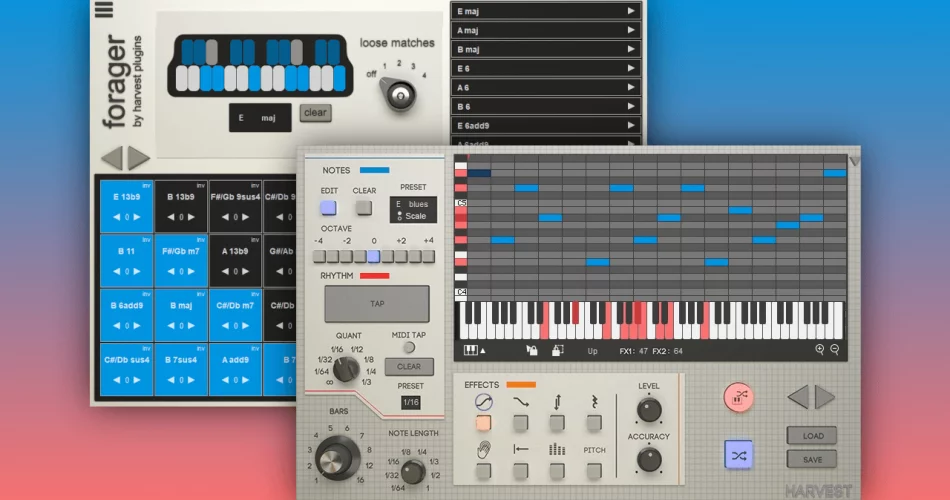Open the Forager hamburger menu
This screenshot has width=950, height=500.
tap(104, 9)
